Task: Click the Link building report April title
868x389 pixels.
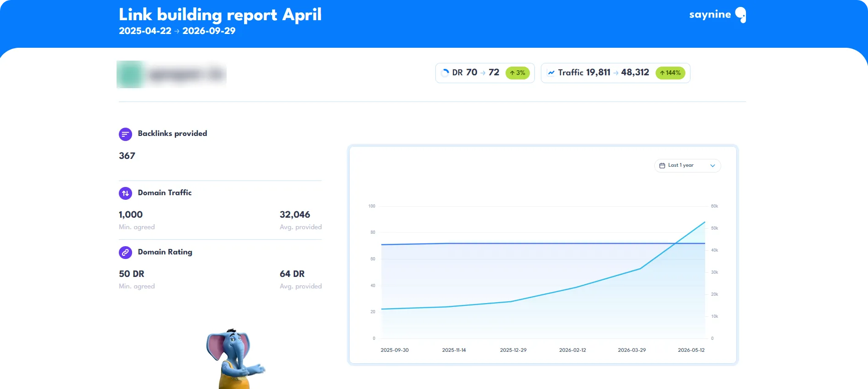Action: [220, 15]
